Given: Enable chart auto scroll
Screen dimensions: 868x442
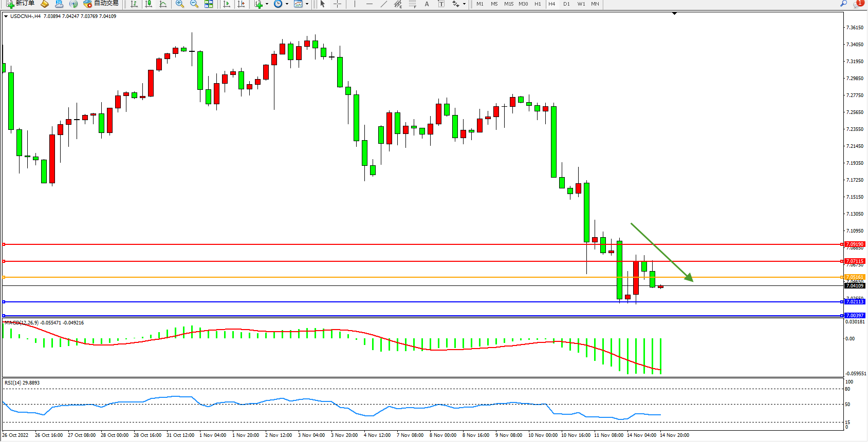Looking at the screenshot, I should coord(227,4).
